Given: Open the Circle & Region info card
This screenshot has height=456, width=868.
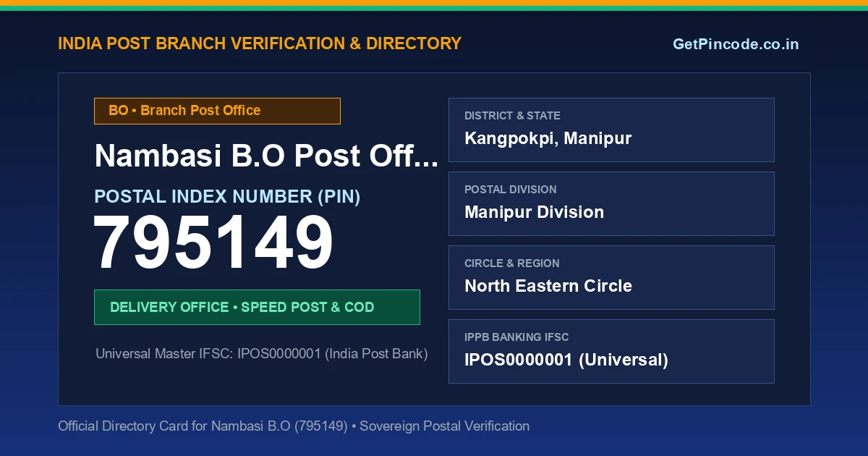Looking at the screenshot, I should point(611,277).
